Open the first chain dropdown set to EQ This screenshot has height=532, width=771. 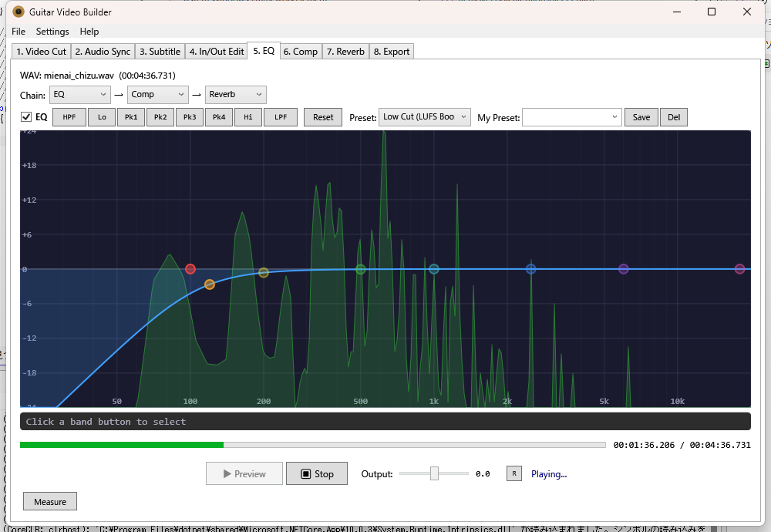pos(80,94)
